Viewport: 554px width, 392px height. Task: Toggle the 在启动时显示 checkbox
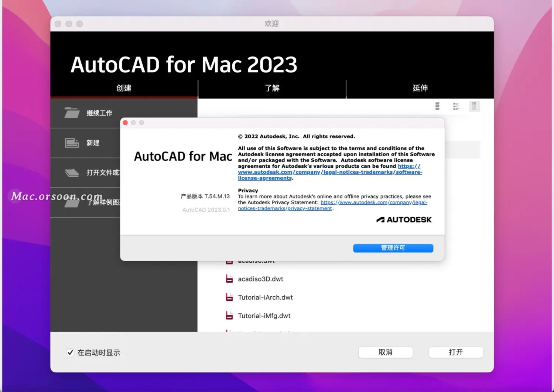tap(70, 352)
